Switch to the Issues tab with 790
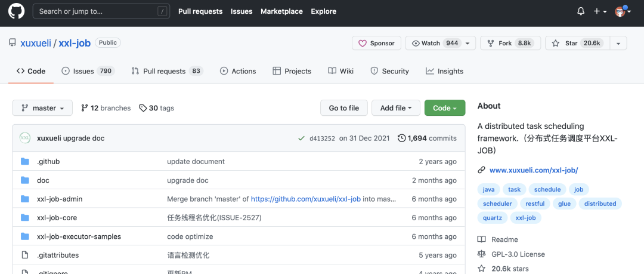Viewport: 644px width, 274px height. click(88, 71)
